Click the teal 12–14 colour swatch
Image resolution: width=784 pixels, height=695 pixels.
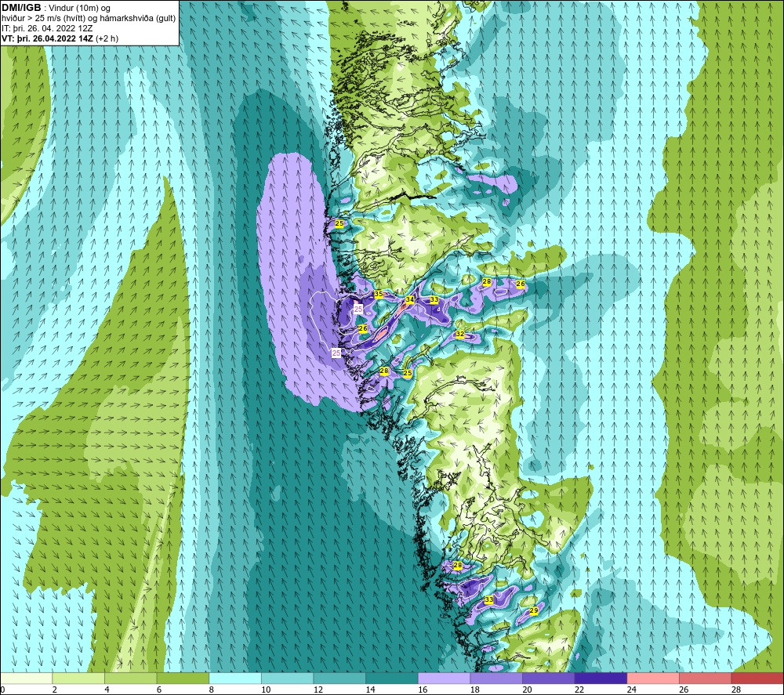point(339,679)
